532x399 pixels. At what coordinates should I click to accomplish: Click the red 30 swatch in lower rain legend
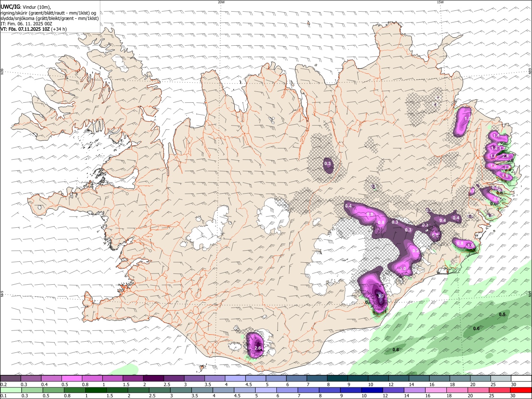pos(521,390)
